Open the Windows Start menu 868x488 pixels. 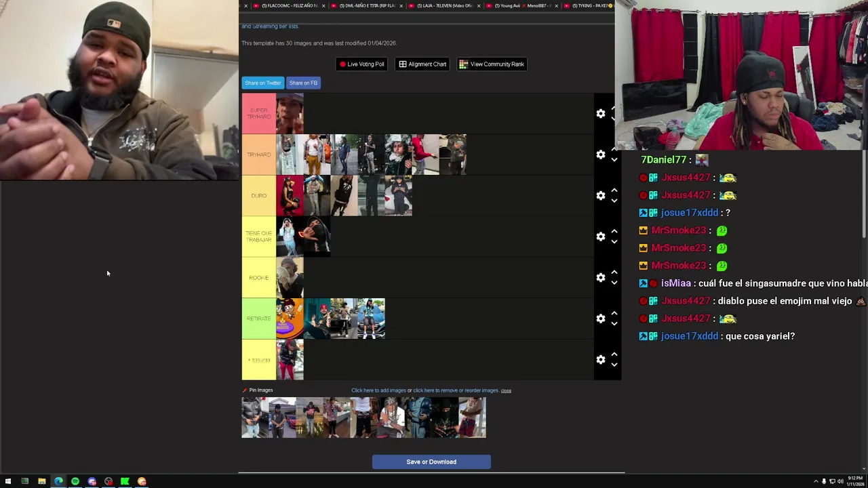point(7,481)
